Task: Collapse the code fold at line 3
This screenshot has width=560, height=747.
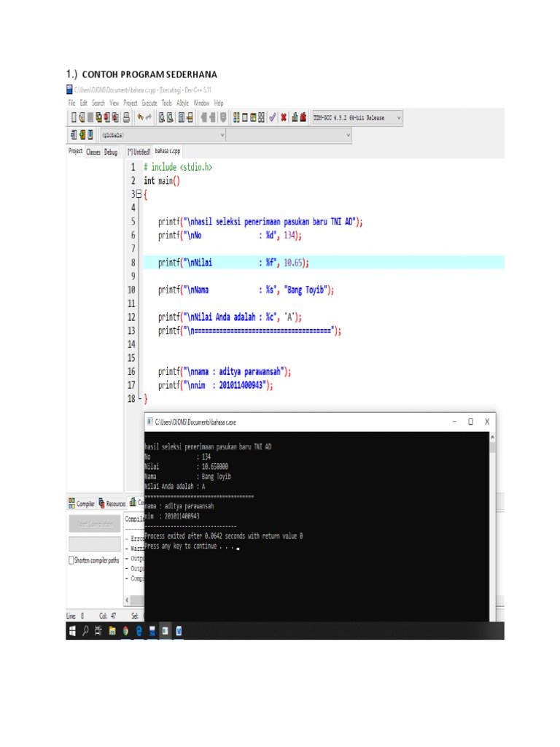Action: tap(139, 194)
